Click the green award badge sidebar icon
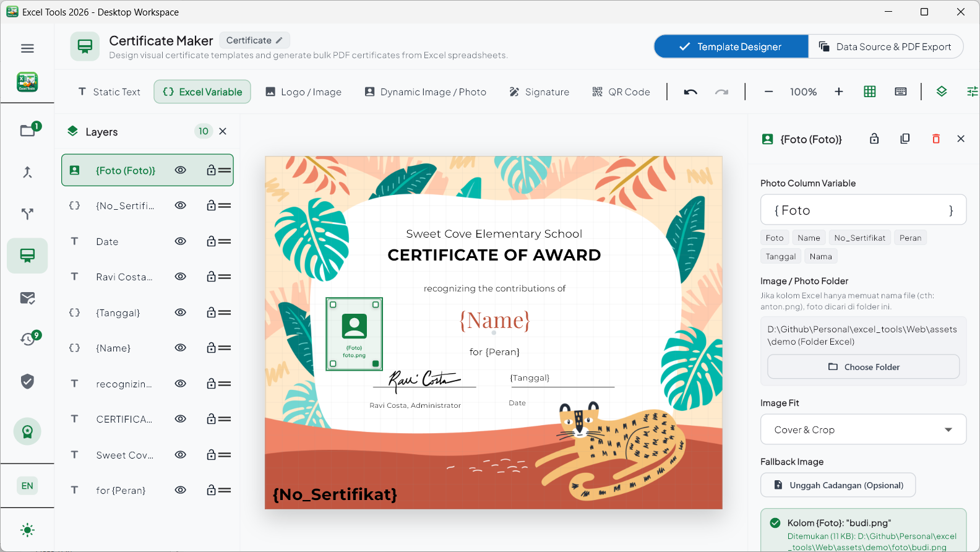The height and width of the screenshot is (552, 980). pos(27,431)
